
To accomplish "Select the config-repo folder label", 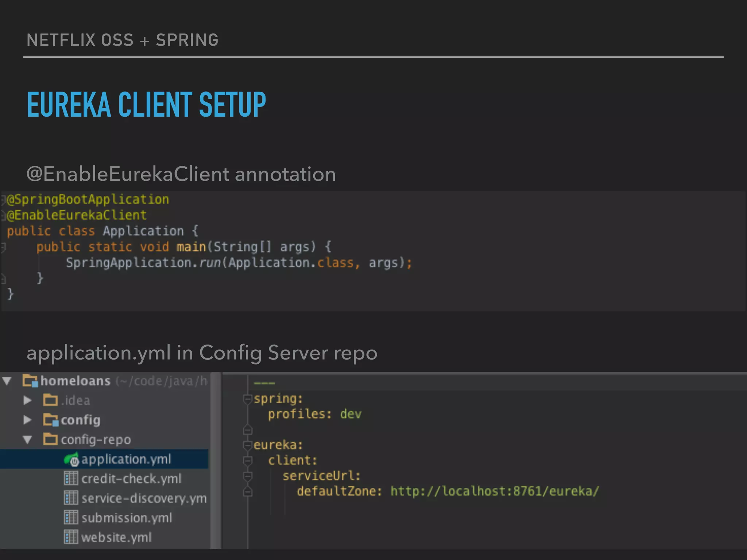I will pyautogui.click(x=96, y=440).
